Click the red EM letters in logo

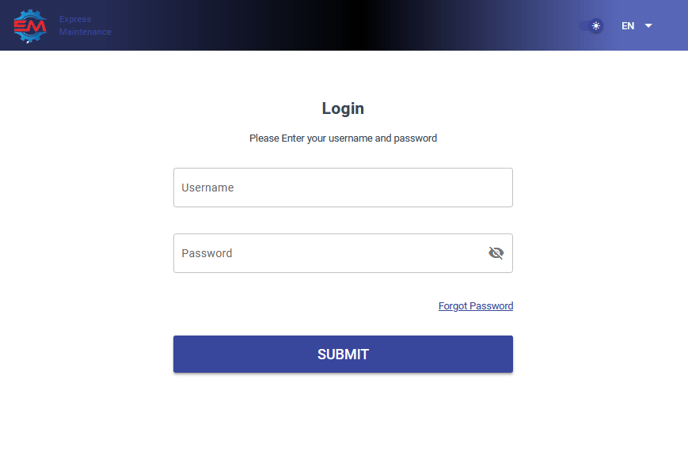[x=30, y=27]
